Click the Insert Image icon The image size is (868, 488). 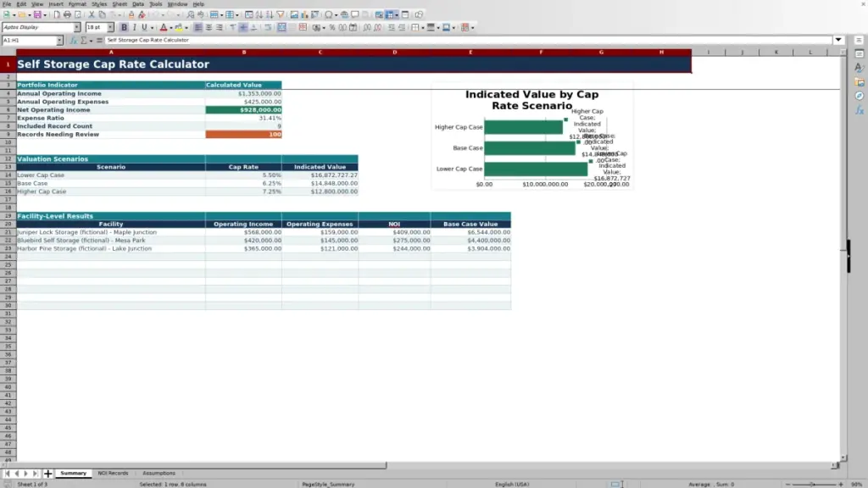[x=294, y=15]
